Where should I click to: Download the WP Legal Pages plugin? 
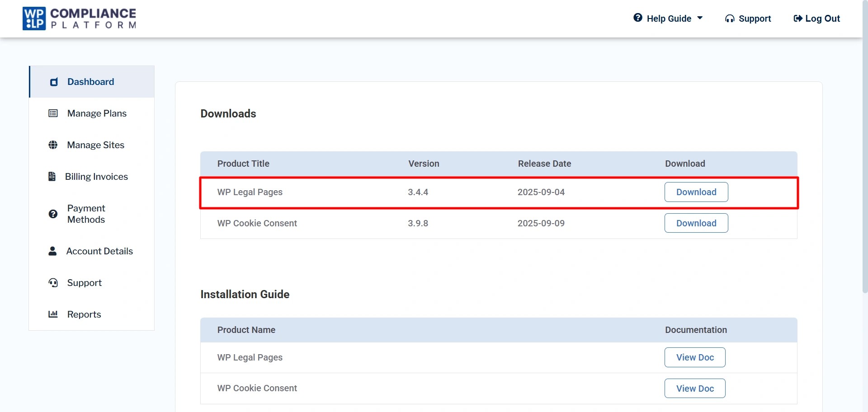coord(696,192)
